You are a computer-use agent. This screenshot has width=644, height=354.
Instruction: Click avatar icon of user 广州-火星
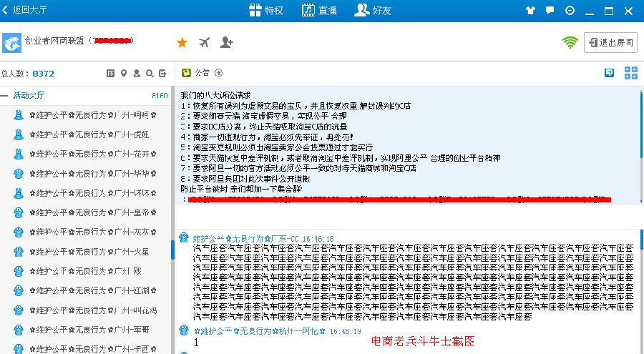(19, 251)
